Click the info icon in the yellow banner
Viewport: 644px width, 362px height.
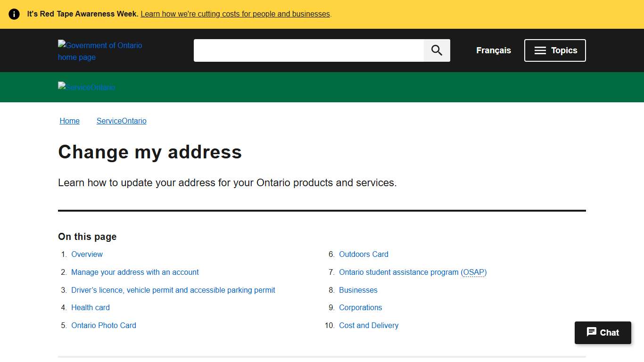coord(14,14)
